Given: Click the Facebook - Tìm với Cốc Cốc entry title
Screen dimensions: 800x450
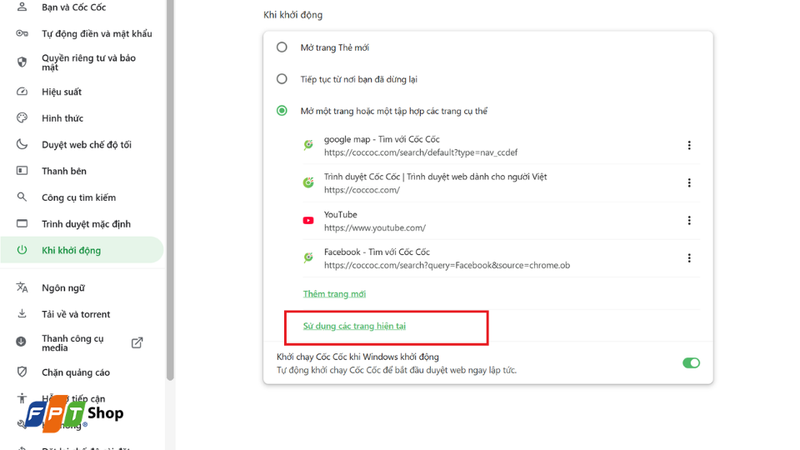Looking at the screenshot, I should pos(377,252).
